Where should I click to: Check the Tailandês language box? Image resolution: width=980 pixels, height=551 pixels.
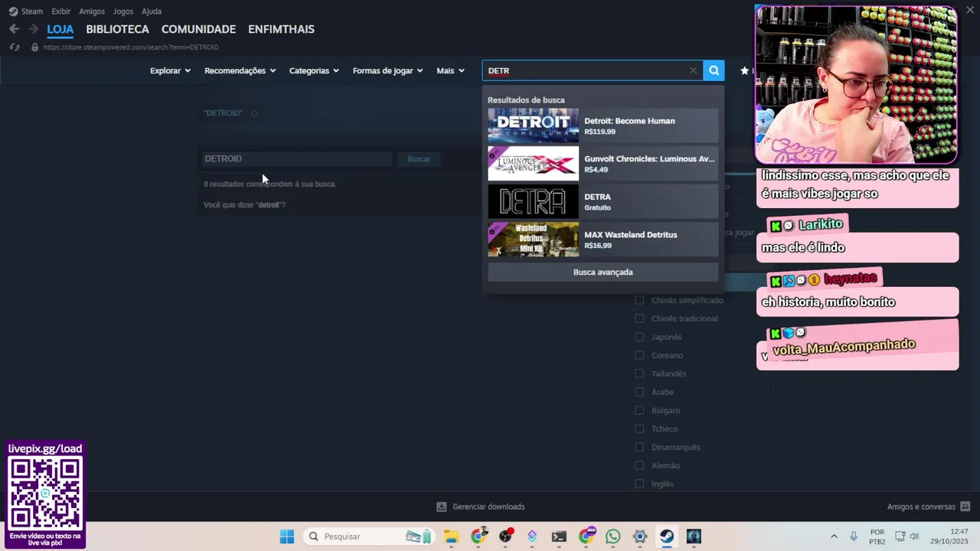click(639, 373)
